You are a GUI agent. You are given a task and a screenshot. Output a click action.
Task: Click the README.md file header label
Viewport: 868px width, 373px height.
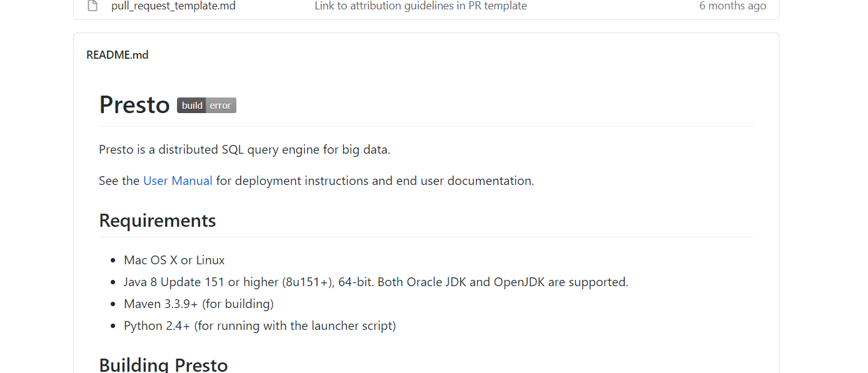(118, 55)
